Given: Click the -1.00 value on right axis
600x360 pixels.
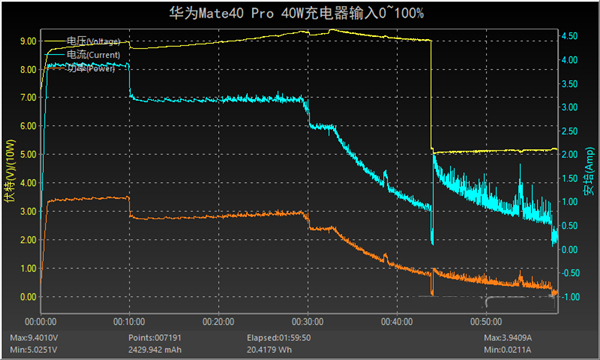Looking at the screenshot, I should (x=570, y=297).
